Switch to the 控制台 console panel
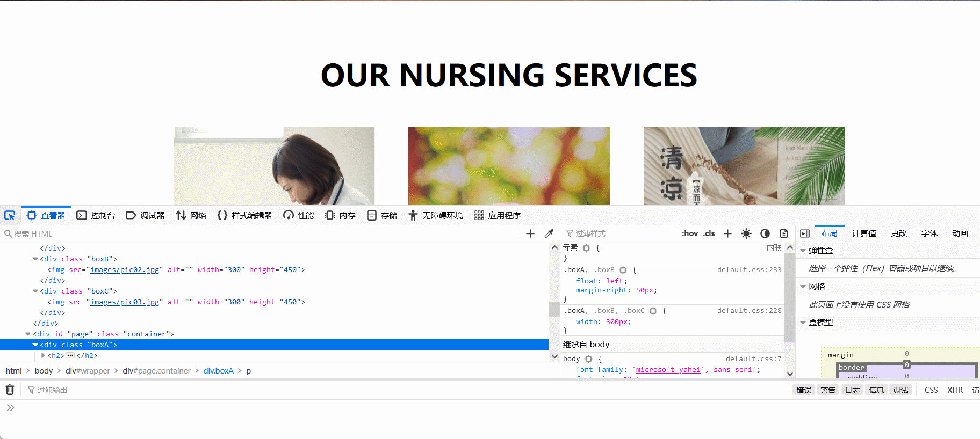Viewport: 980px width, 439px height. [96, 215]
